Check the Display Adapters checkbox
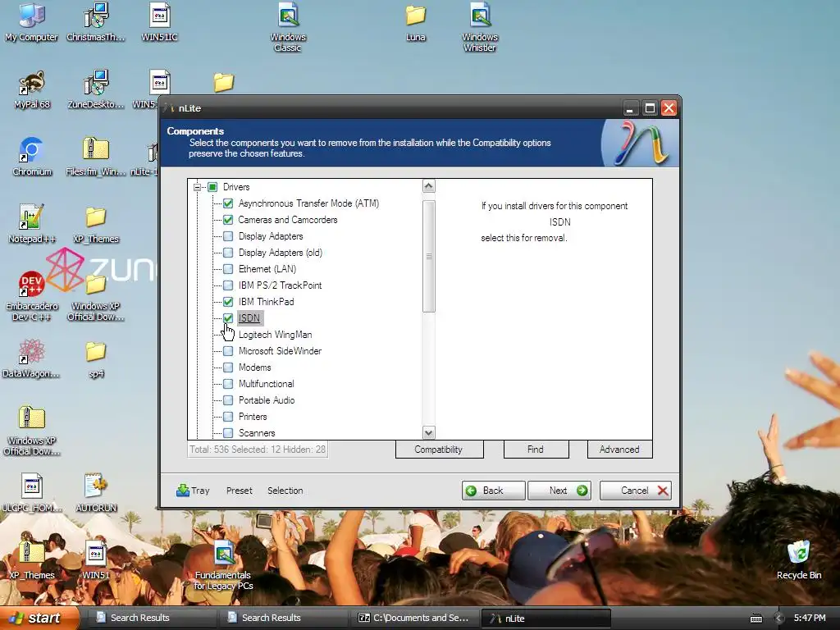The image size is (840, 630). (228, 236)
